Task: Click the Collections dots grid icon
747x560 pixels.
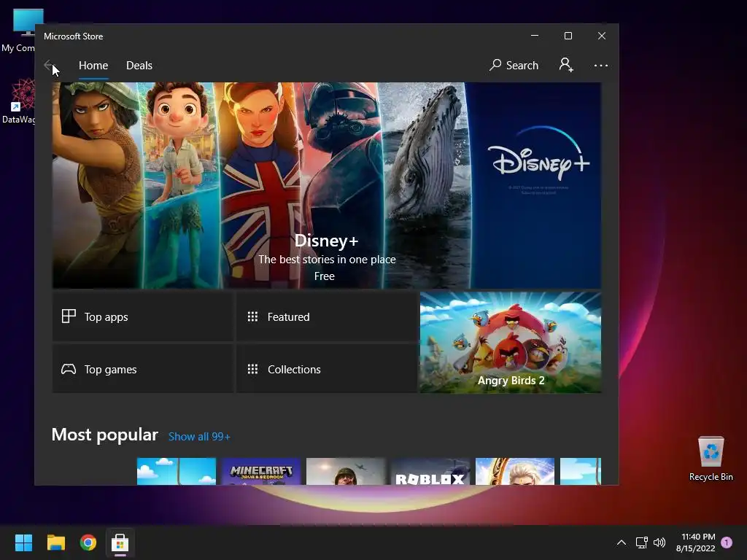Action: (x=252, y=369)
